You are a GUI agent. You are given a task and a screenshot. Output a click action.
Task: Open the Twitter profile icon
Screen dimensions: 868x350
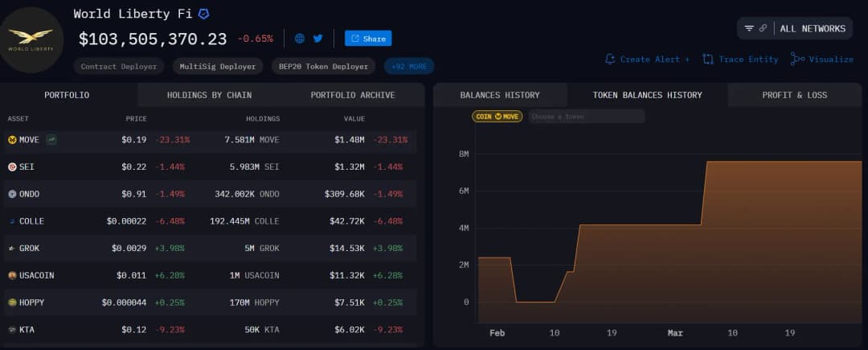pos(317,38)
